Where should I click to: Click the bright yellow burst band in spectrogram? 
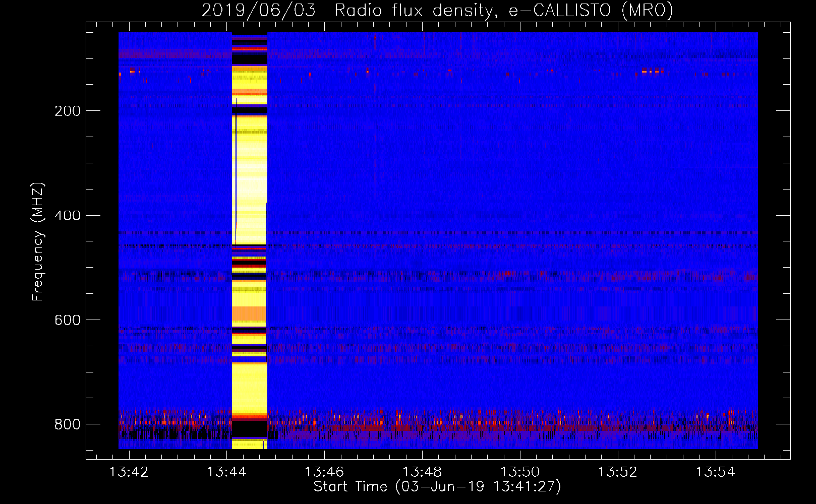[249, 241]
